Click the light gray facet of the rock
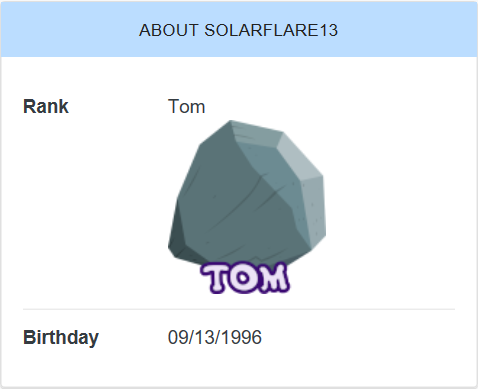This screenshot has width=478, height=389. tap(298, 157)
